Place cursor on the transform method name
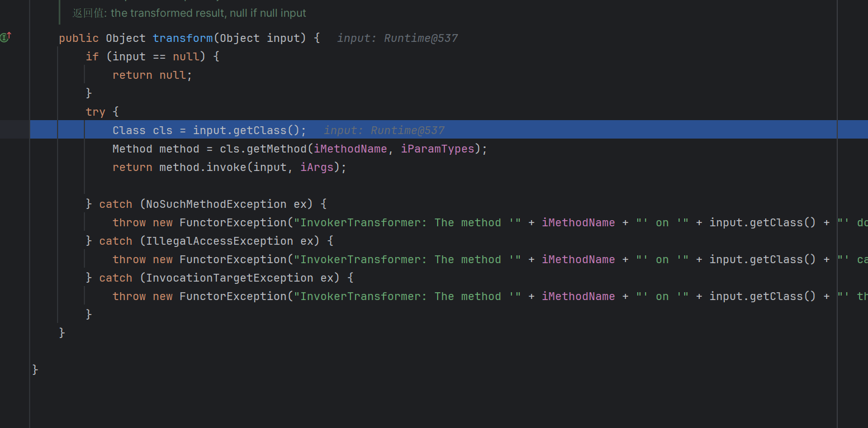 pos(183,38)
